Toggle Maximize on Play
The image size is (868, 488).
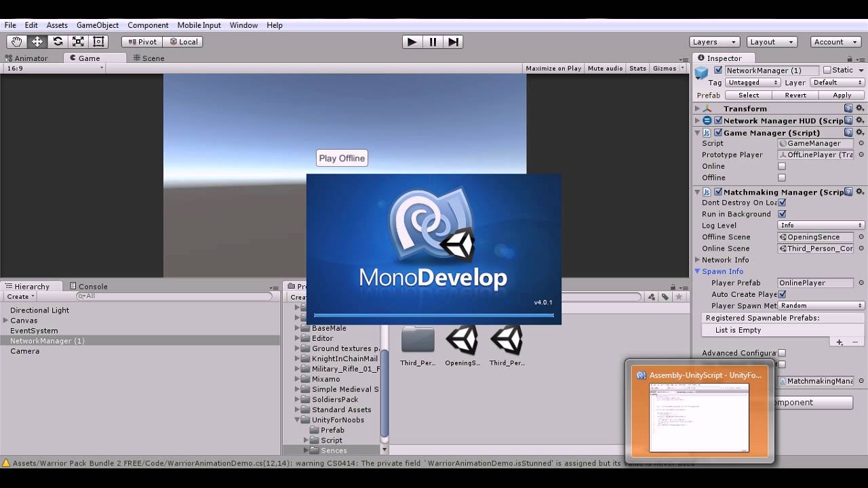553,68
